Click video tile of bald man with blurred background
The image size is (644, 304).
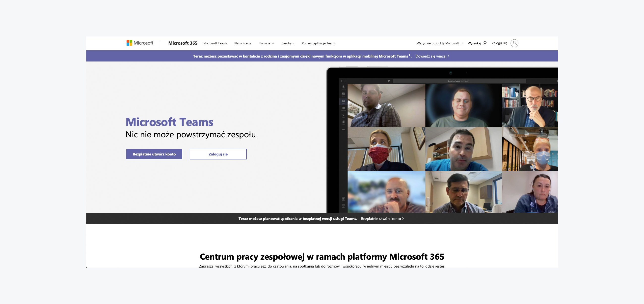386,192
